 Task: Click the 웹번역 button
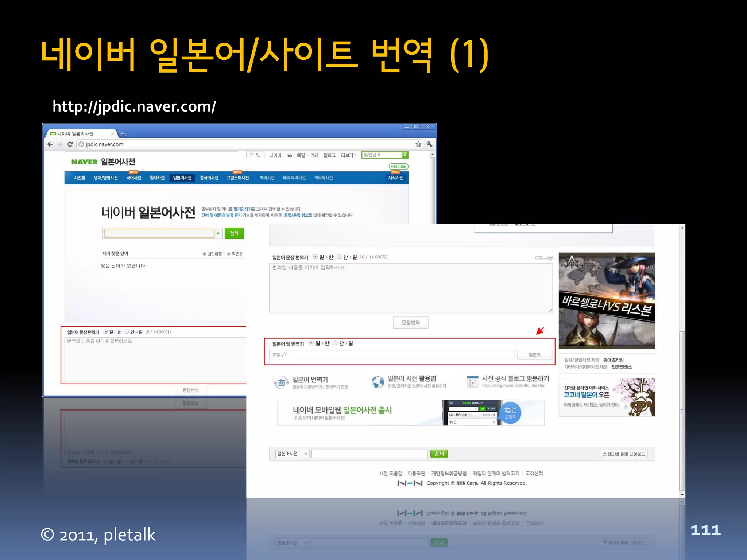(534, 354)
